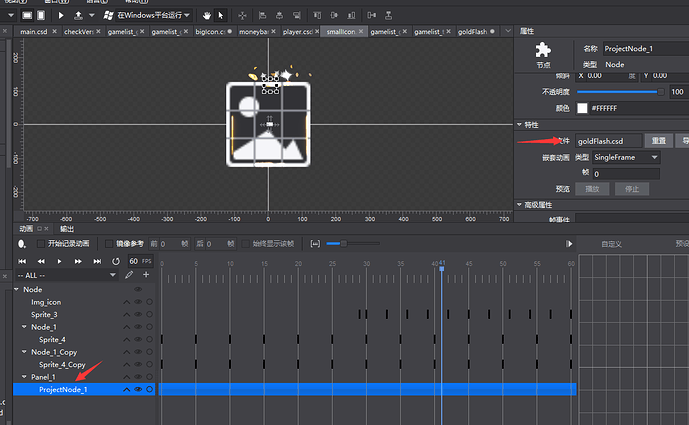Click the onion skin icon in animation bar
The width and height of the screenshot is (689, 425).
22,244
